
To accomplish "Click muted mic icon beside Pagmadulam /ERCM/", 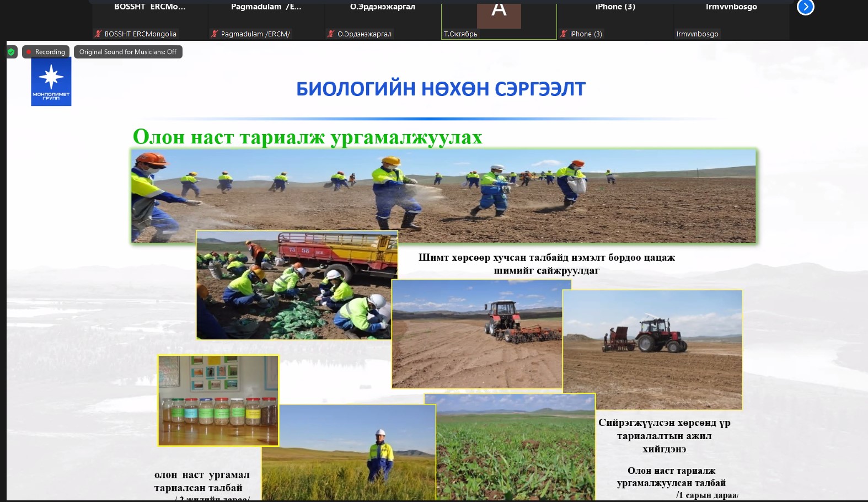I will click(215, 34).
